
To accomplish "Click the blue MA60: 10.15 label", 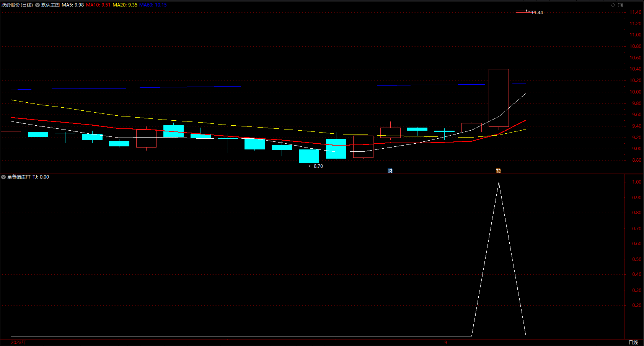I will tap(153, 5).
